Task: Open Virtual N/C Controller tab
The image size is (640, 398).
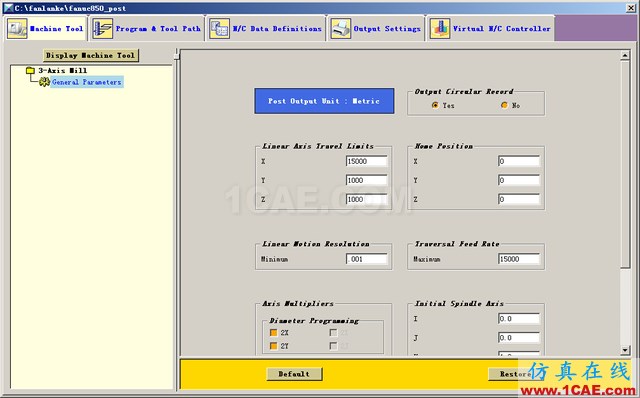Action: (x=491, y=29)
